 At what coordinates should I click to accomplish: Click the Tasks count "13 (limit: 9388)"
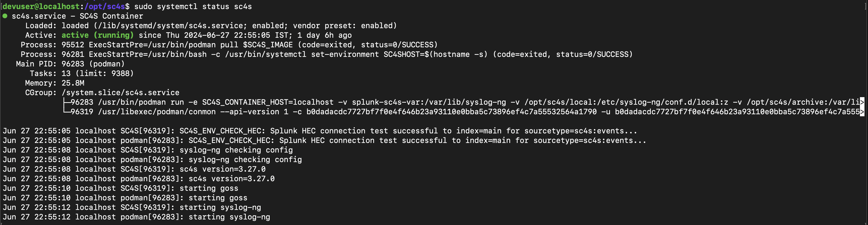[x=97, y=73]
